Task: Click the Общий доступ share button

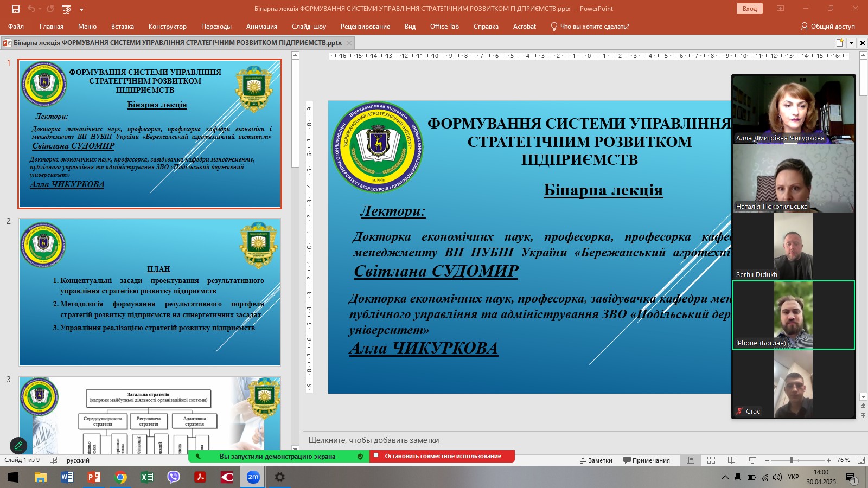Action: tap(827, 26)
